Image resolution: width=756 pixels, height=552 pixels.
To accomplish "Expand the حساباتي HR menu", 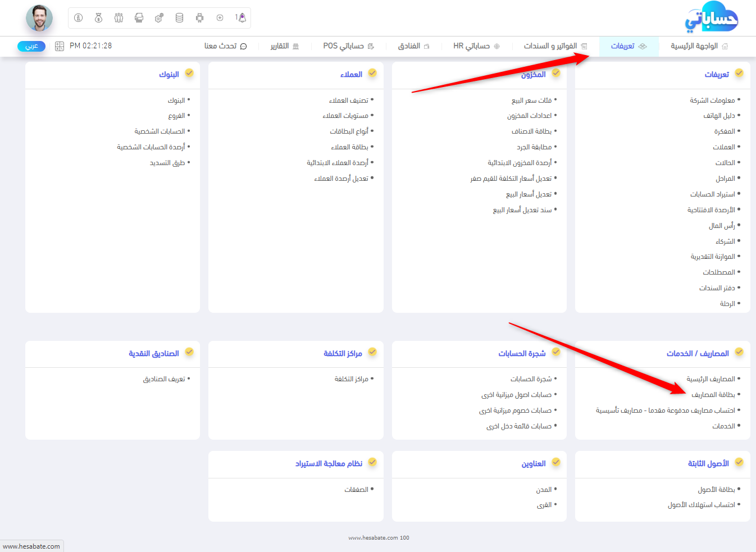I will 476,46.
